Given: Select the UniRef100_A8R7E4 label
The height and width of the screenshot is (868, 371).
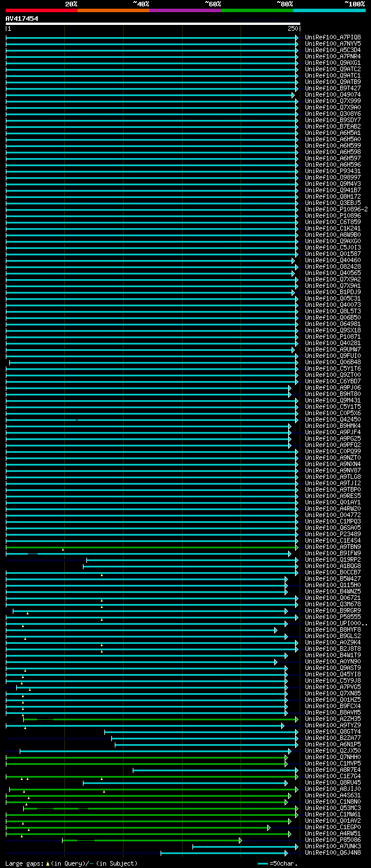Looking at the screenshot, I should (x=333, y=770).
